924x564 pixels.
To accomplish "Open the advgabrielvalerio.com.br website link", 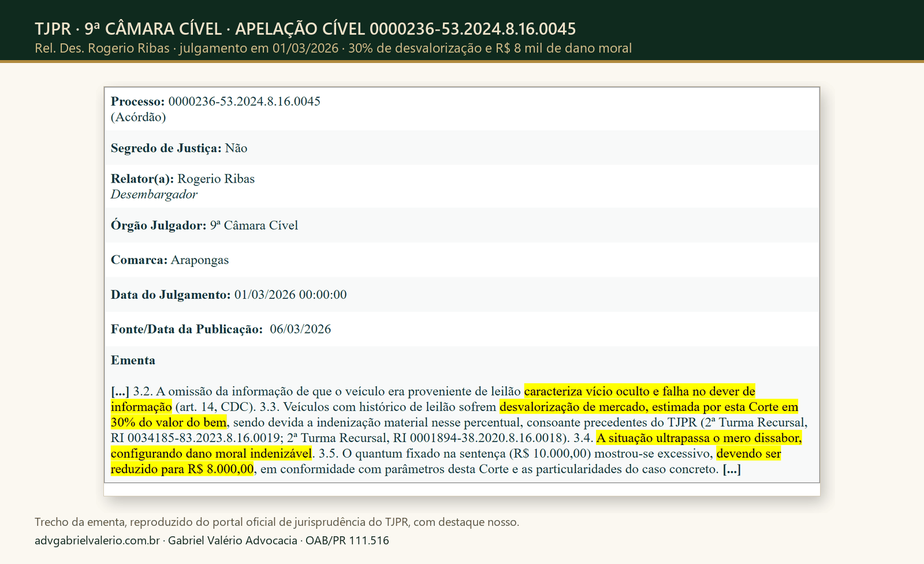I will tap(97, 540).
